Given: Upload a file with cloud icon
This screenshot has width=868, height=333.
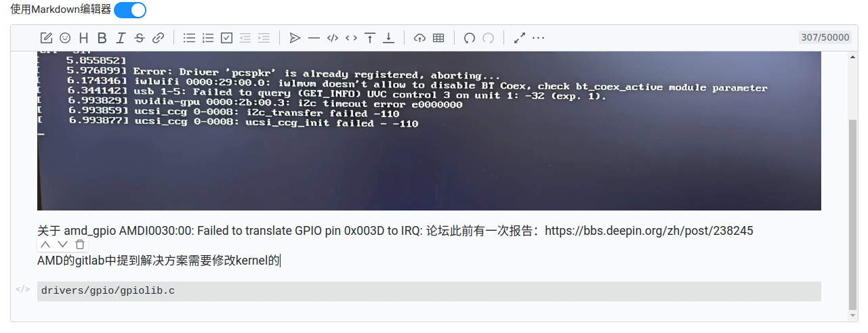Looking at the screenshot, I should [x=419, y=38].
